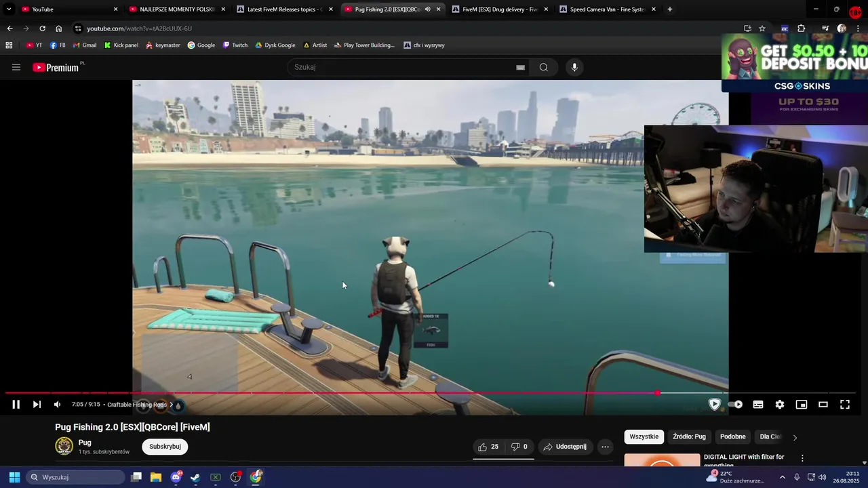The image size is (868, 488).
Task: Open DIGITAL LIGHT with filter video
Action: pyautogui.click(x=744, y=460)
